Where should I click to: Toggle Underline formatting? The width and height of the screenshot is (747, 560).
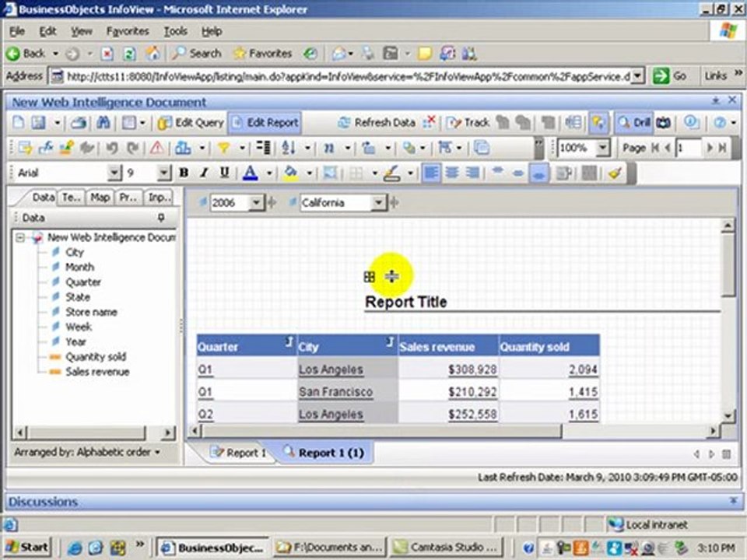(x=224, y=173)
